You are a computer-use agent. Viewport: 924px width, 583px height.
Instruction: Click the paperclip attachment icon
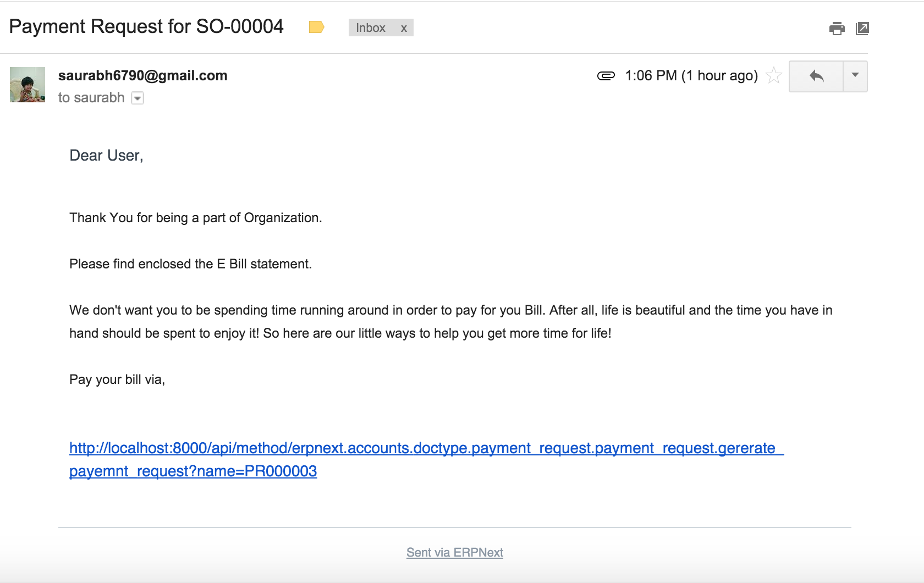[x=606, y=76]
